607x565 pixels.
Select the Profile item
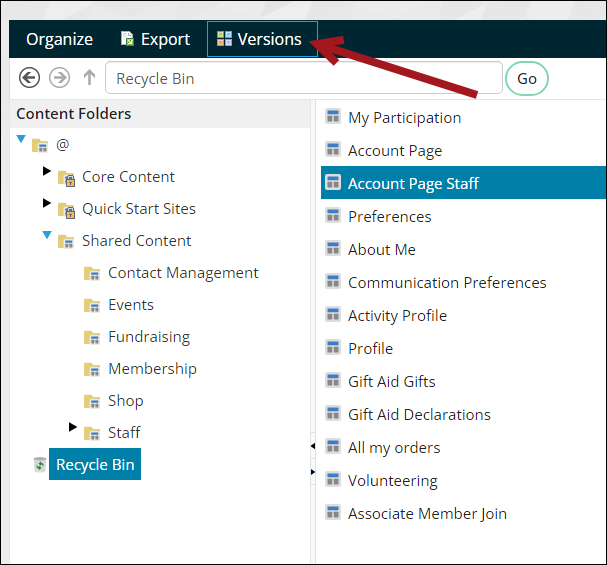(x=370, y=349)
